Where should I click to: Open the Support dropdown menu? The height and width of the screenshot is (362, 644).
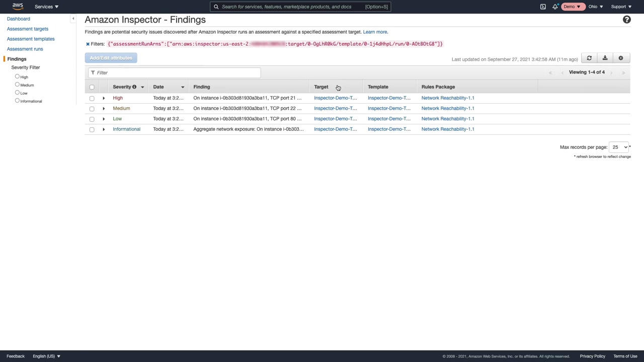(621, 7)
